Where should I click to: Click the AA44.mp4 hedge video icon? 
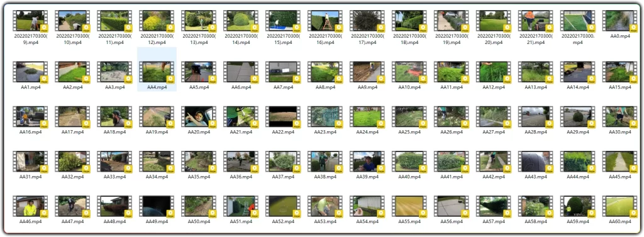point(578,162)
